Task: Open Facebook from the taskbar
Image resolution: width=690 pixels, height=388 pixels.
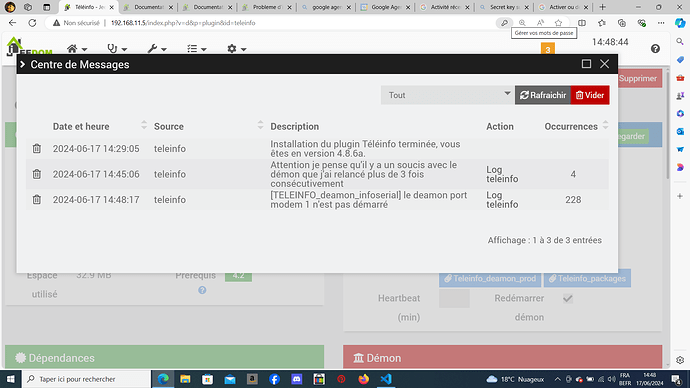Action: click(x=274, y=379)
